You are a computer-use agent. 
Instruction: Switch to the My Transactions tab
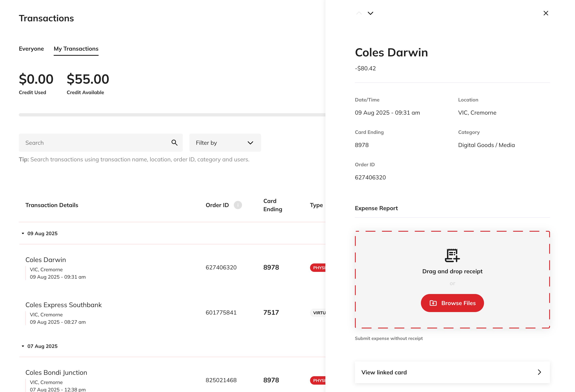tap(76, 49)
